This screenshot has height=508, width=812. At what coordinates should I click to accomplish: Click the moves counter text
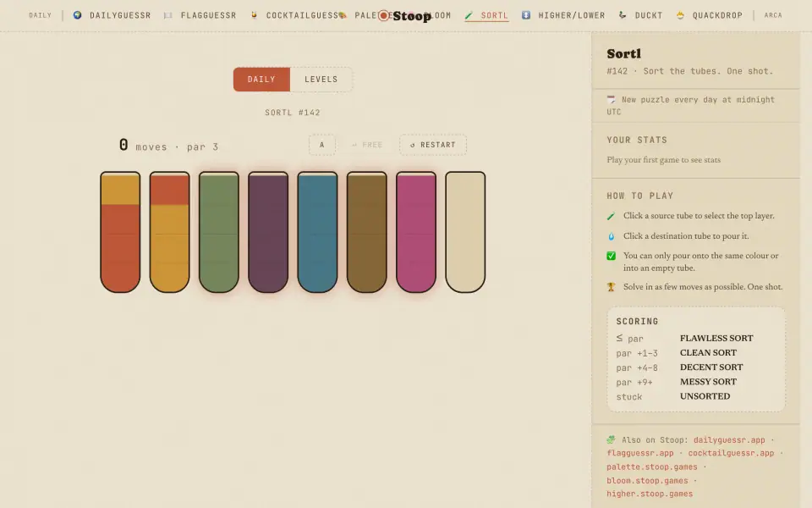(x=168, y=146)
